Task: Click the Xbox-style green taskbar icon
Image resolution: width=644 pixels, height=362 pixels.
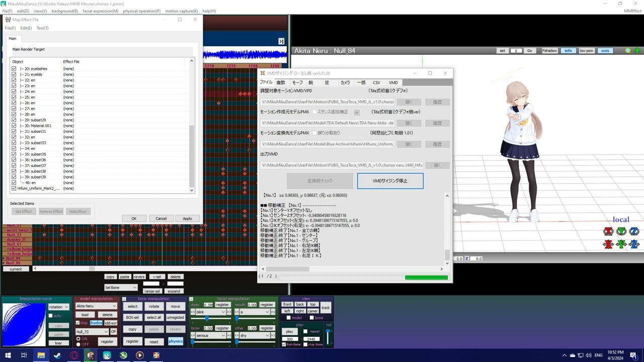Action: pos(123,355)
